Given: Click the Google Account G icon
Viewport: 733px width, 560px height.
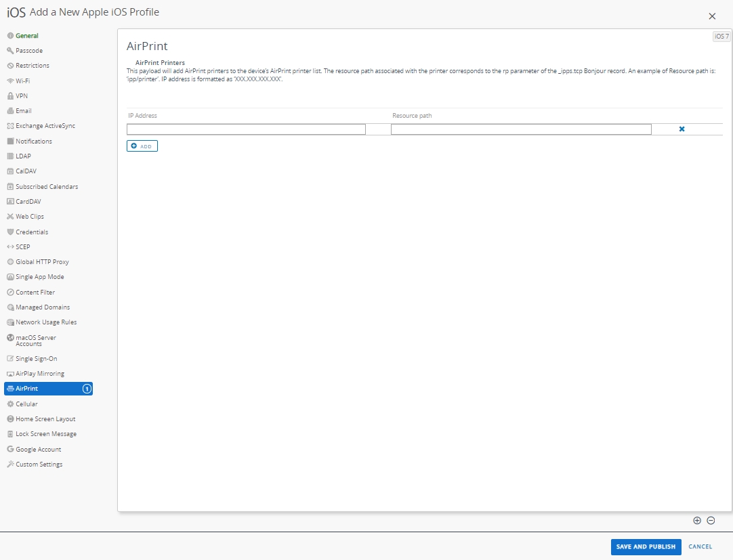Looking at the screenshot, I should 10,450.
